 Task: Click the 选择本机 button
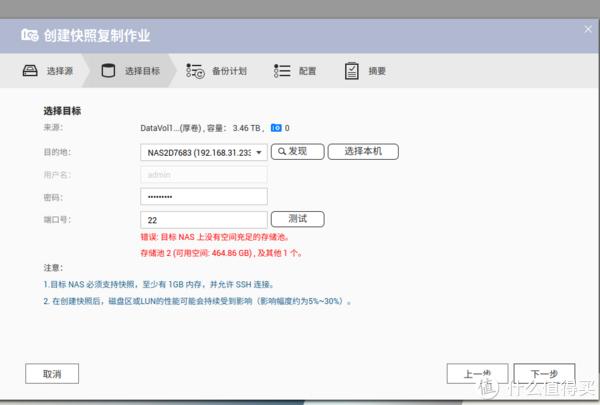click(363, 152)
